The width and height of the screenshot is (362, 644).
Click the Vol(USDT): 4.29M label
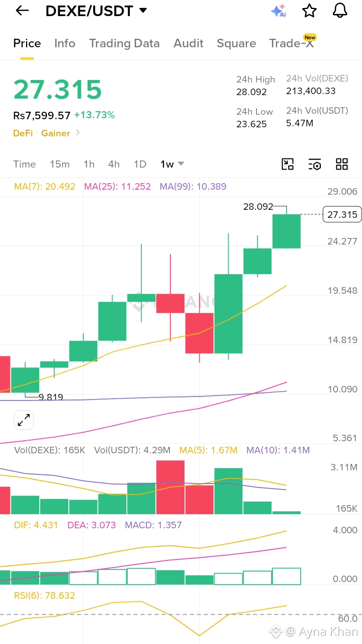click(132, 450)
